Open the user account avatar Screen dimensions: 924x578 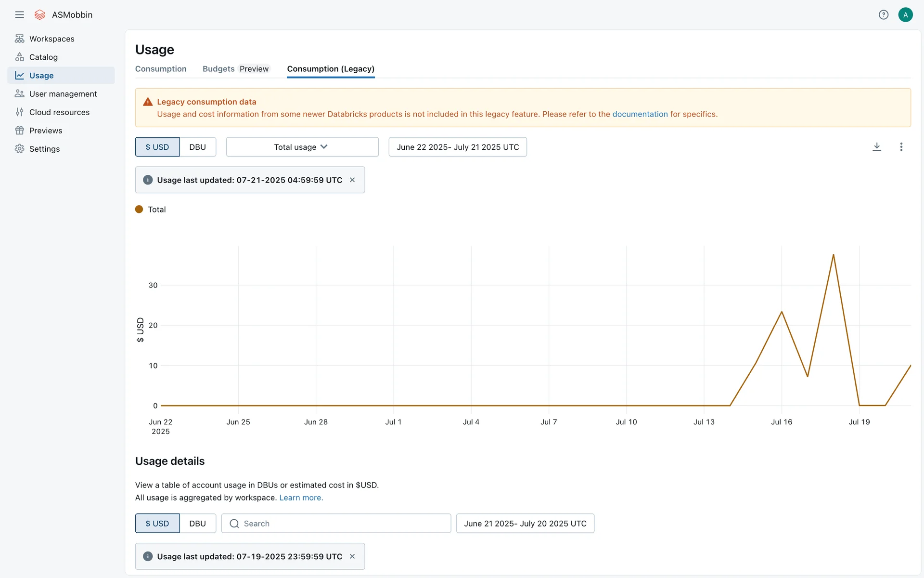pyautogui.click(x=905, y=15)
